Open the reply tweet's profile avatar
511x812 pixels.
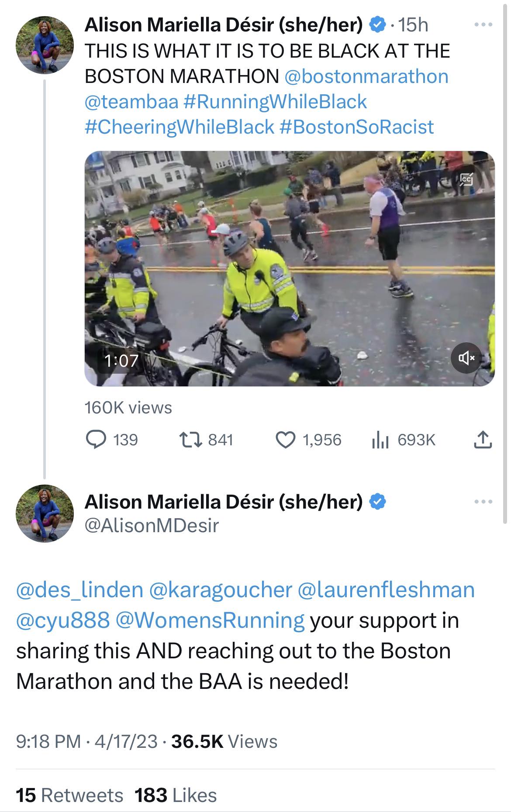coord(44,513)
